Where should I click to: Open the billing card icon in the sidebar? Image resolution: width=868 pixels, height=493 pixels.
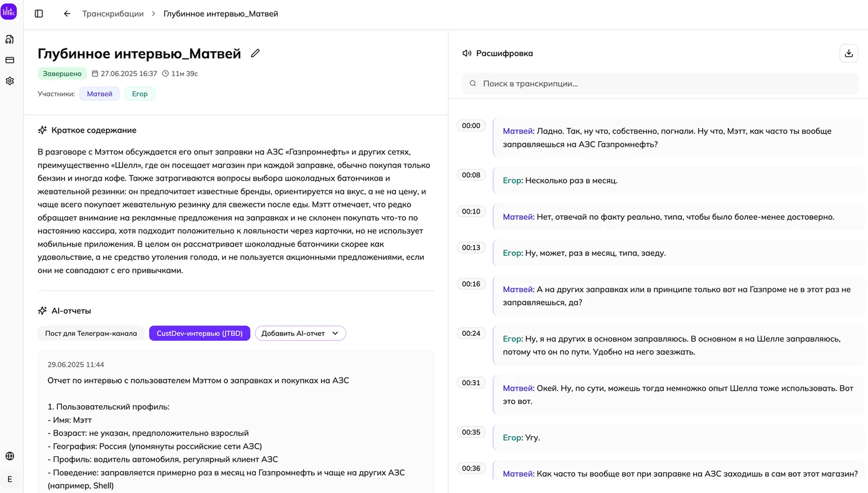point(9,60)
